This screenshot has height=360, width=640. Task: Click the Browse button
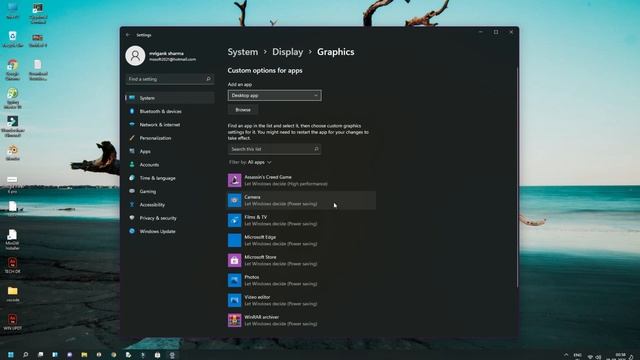coord(243,110)
